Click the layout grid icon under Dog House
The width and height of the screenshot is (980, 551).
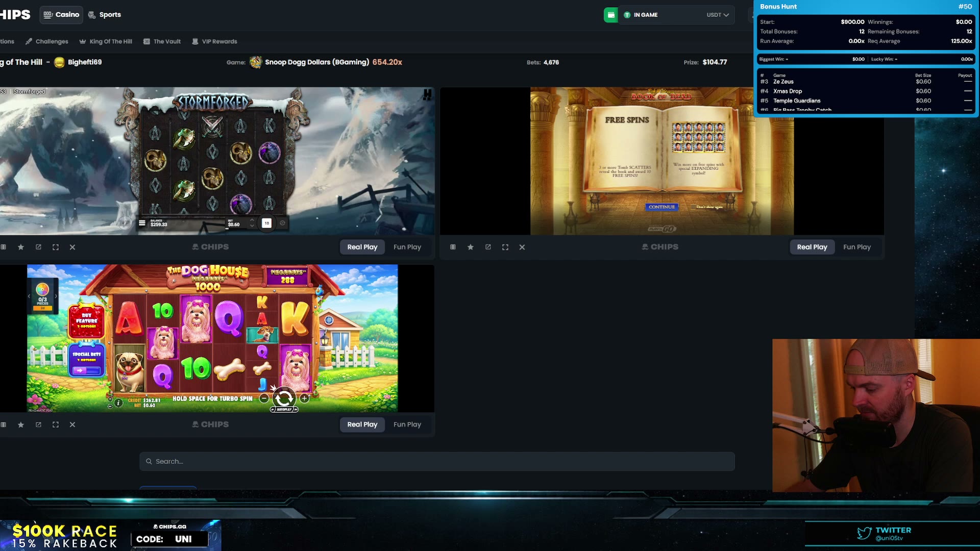[4, 424]
